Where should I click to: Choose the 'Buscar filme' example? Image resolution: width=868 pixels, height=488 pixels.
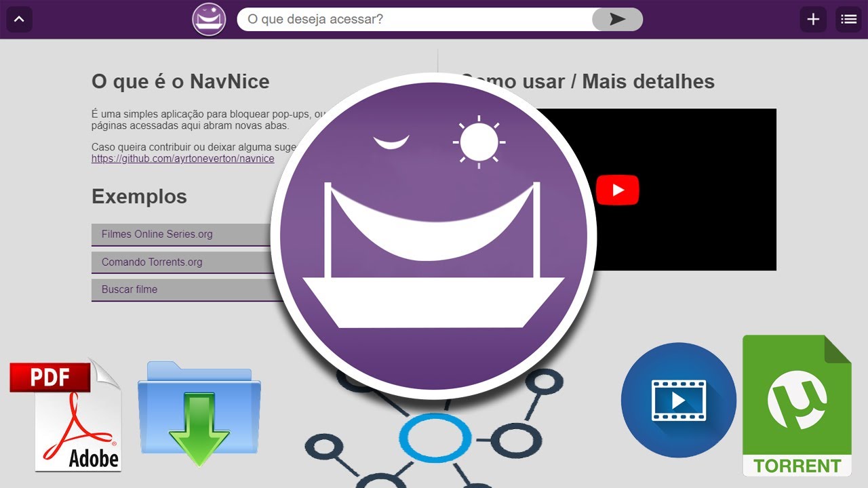pyautogui.click(x=186, y=289)
